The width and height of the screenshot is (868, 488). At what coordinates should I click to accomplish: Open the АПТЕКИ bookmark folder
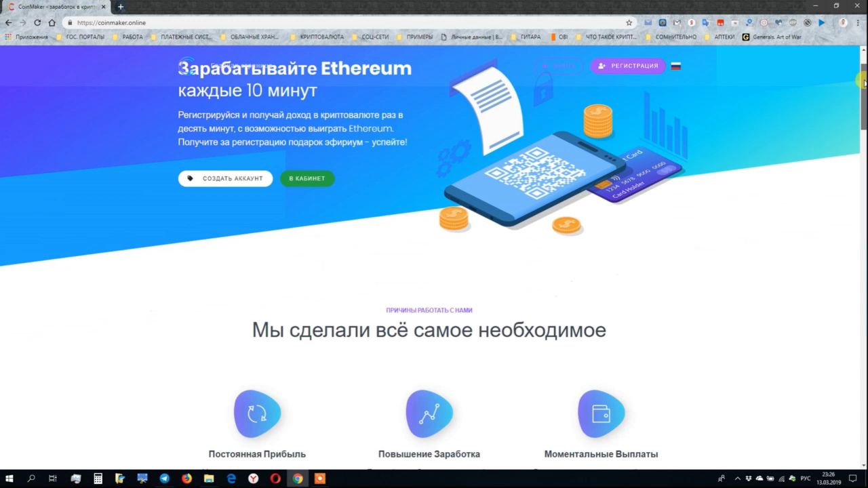(719, 37)
